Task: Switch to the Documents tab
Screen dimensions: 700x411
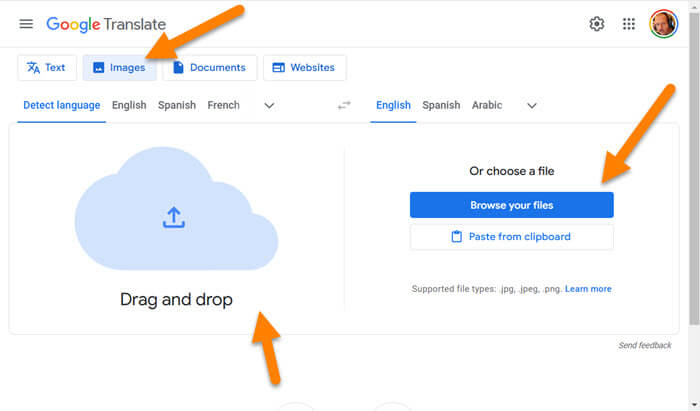Action: [209, 68]
